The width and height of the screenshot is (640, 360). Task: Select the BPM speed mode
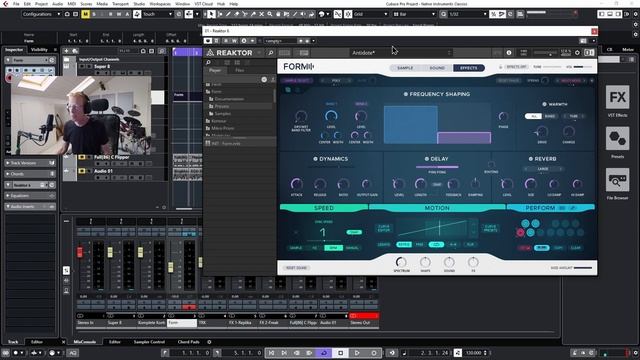pyautogui.click(x=333, y=248)
